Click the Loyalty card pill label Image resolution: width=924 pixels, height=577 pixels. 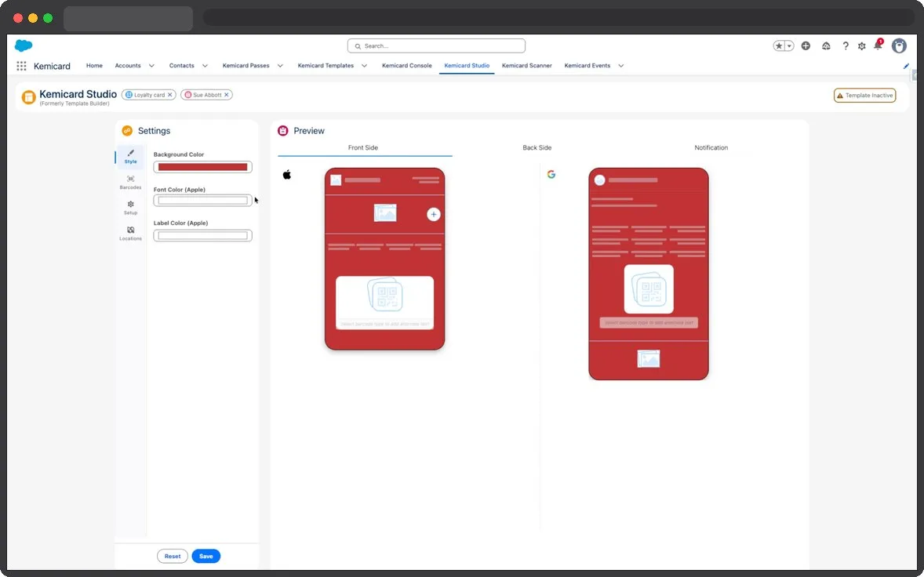(x=149, y=95)
